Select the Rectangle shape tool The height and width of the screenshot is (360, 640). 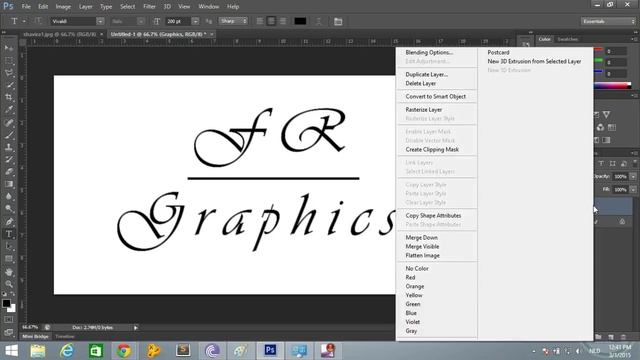tap(9, 259)
